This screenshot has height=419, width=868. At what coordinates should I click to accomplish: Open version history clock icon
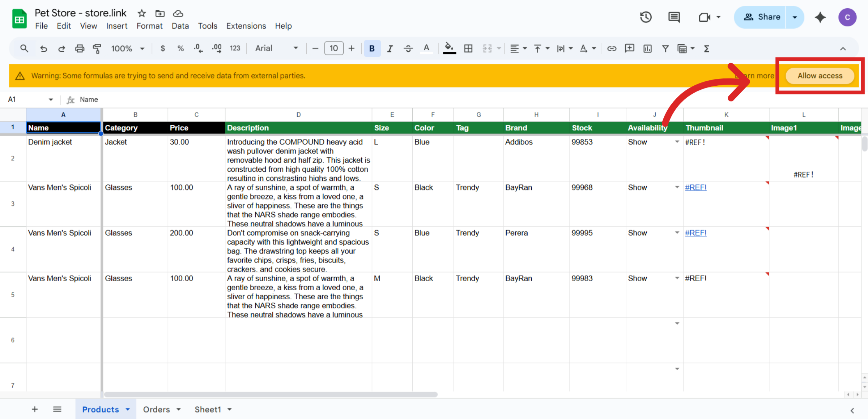click(646, 17)
